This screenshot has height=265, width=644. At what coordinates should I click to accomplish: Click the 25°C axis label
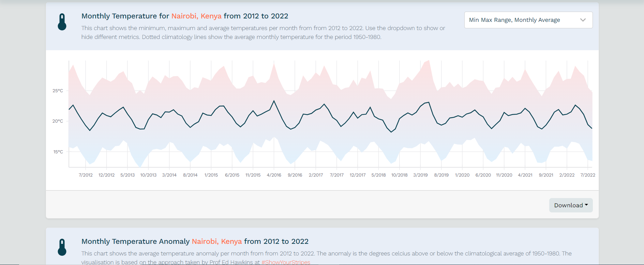point(58,90)
